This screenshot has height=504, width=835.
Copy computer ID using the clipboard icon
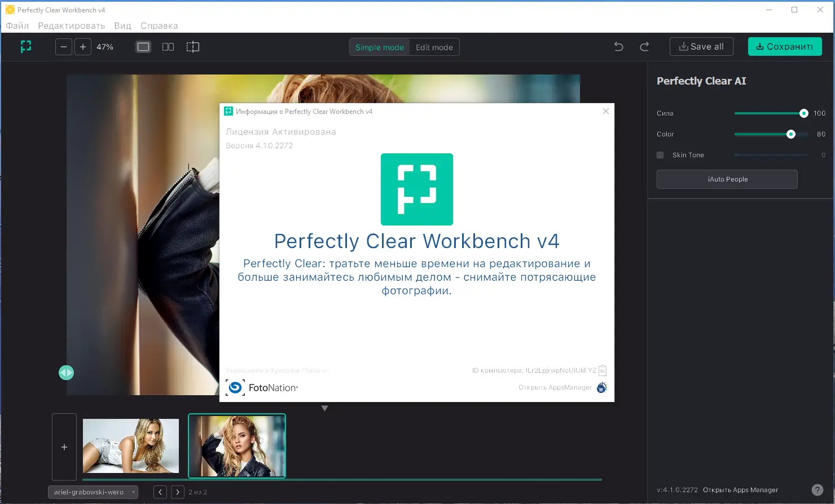coord(602,370)
